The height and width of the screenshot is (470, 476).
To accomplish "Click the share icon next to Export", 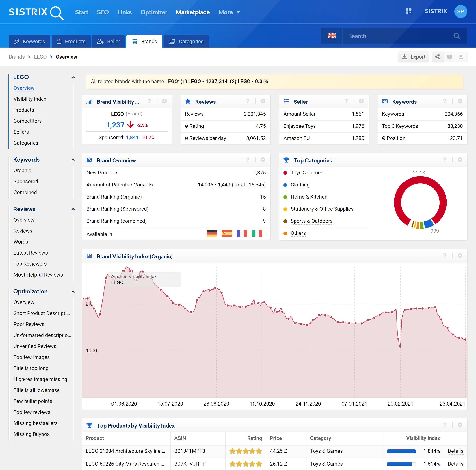I will point(437,57).
